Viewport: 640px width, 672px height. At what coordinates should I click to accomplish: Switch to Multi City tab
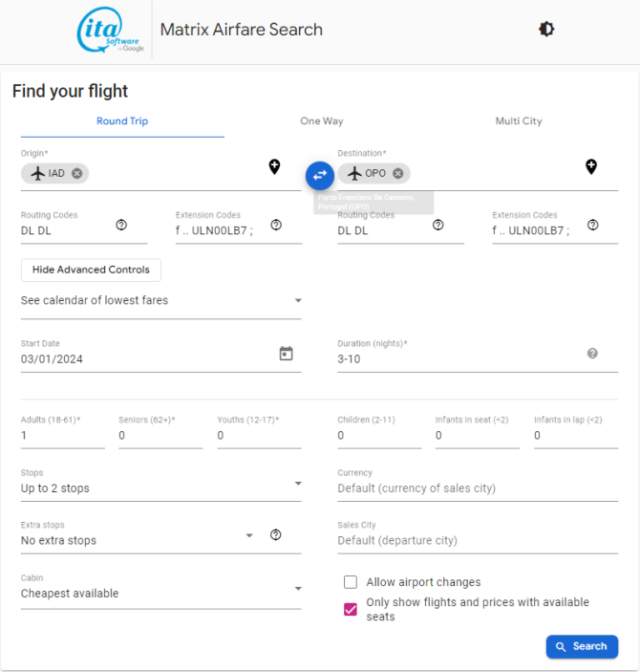coord(519,121)
